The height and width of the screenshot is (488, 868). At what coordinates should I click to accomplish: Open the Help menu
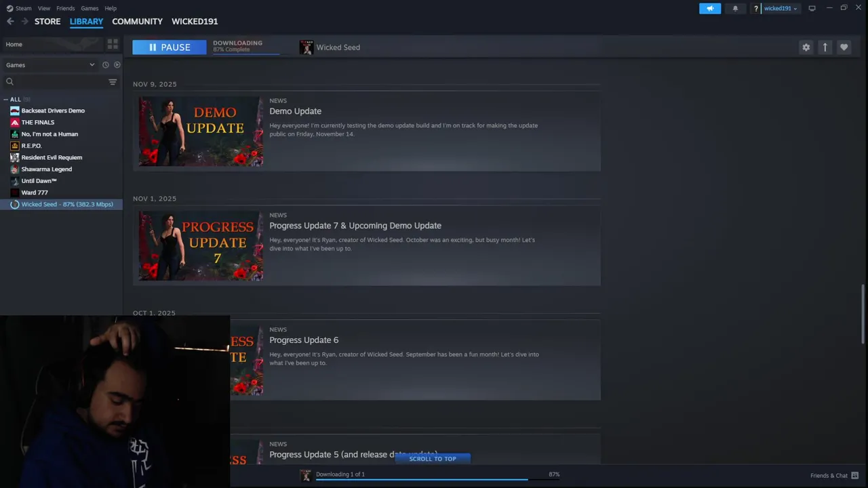point(111,8)
